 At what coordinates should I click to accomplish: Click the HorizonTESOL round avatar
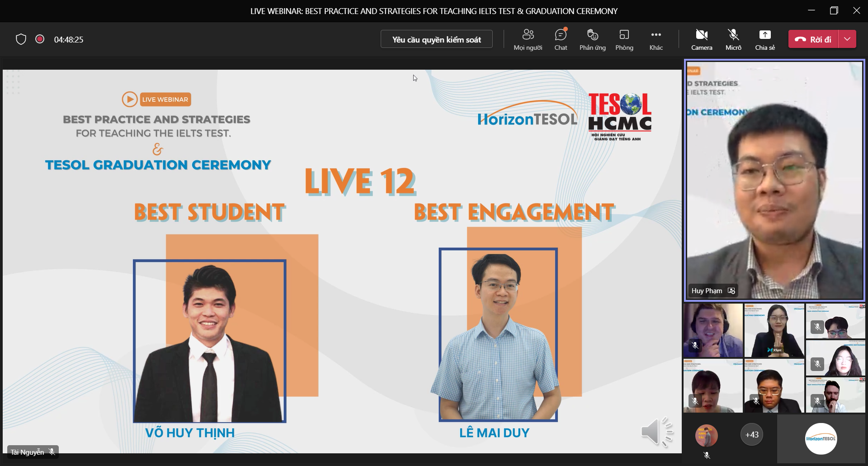click(x=821, y=438)
